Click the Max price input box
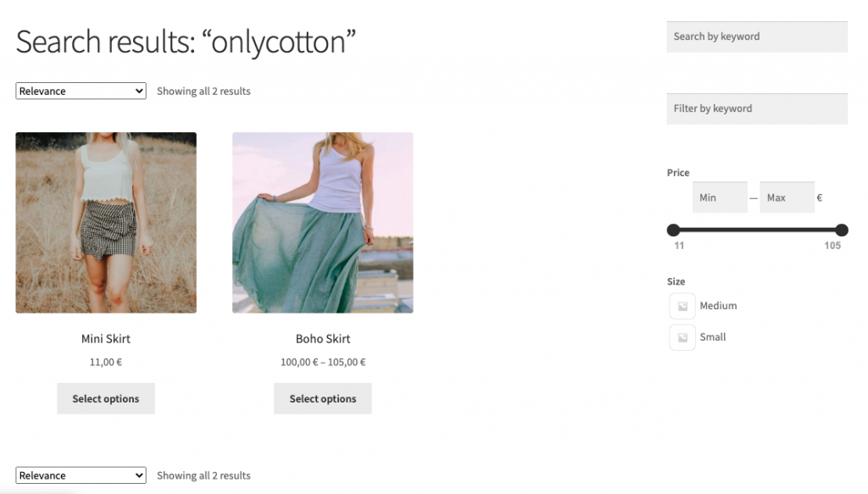868x494 pixels. coord(787,197)
